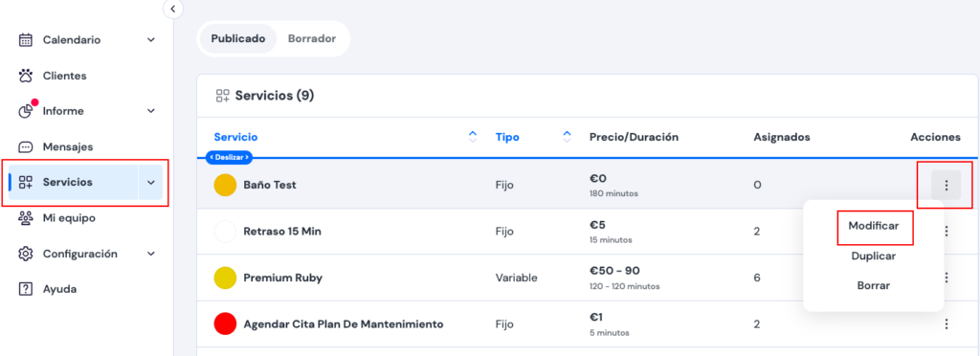Choose Duplicar from the actions menu
The width and height of the screenshot is (980, 356).
(x=874, y=256)
